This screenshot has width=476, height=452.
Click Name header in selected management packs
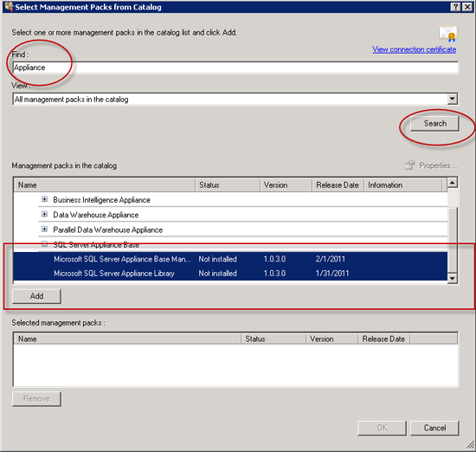[127, 339]
